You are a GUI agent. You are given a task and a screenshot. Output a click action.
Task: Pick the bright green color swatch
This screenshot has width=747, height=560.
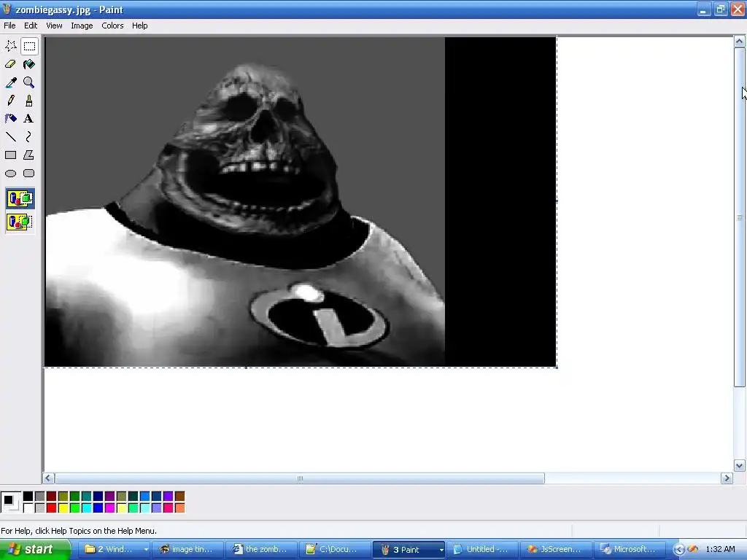pos(75,508)
